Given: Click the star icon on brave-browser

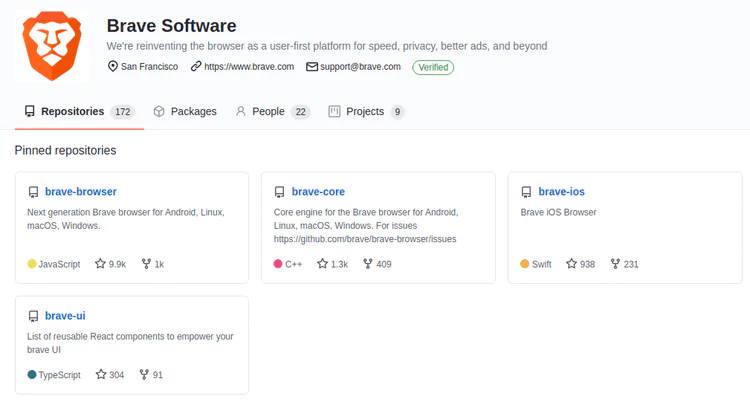Looking at the screenshot, I should click(100, 264).
